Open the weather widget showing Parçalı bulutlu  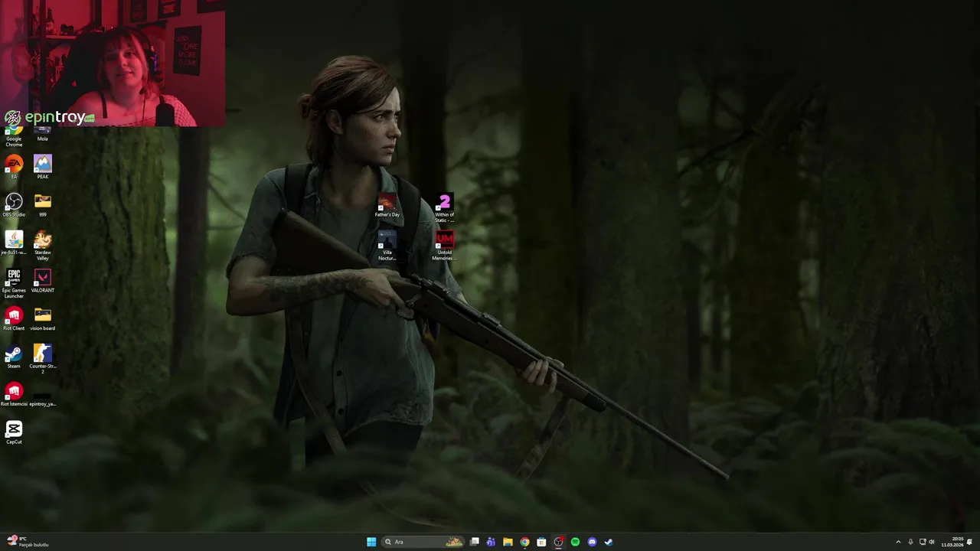pos(28,542)
